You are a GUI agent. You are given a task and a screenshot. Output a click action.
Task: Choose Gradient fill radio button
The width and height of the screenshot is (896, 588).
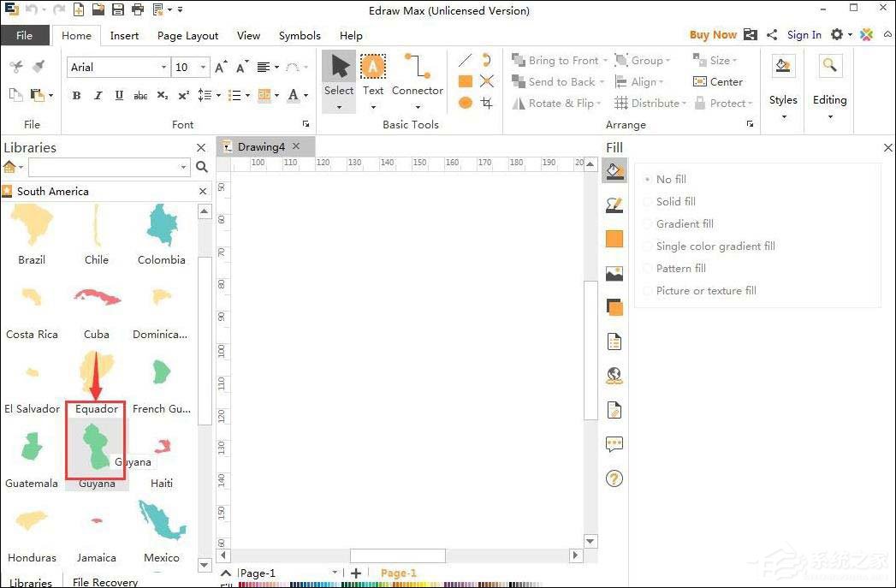[x=684, y=223]
